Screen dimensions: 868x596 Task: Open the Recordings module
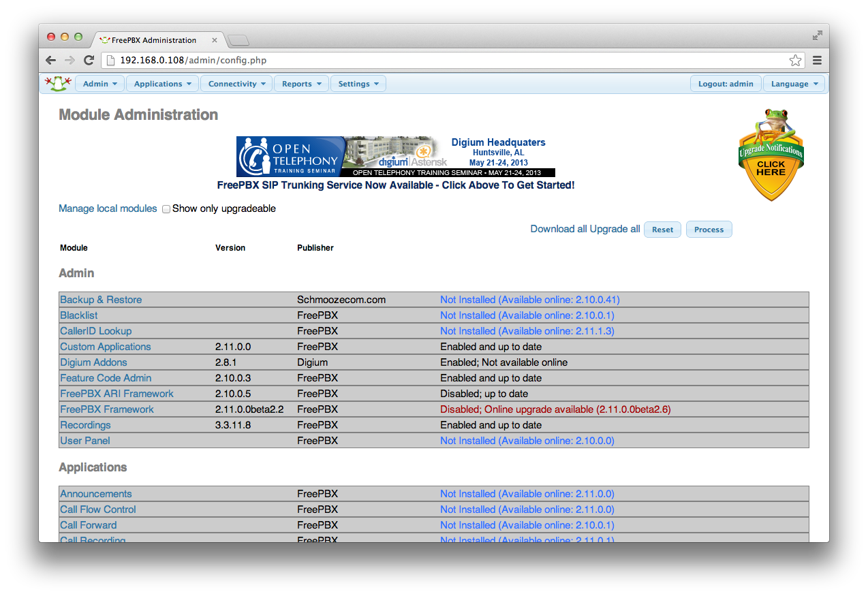tap(85, 425)
